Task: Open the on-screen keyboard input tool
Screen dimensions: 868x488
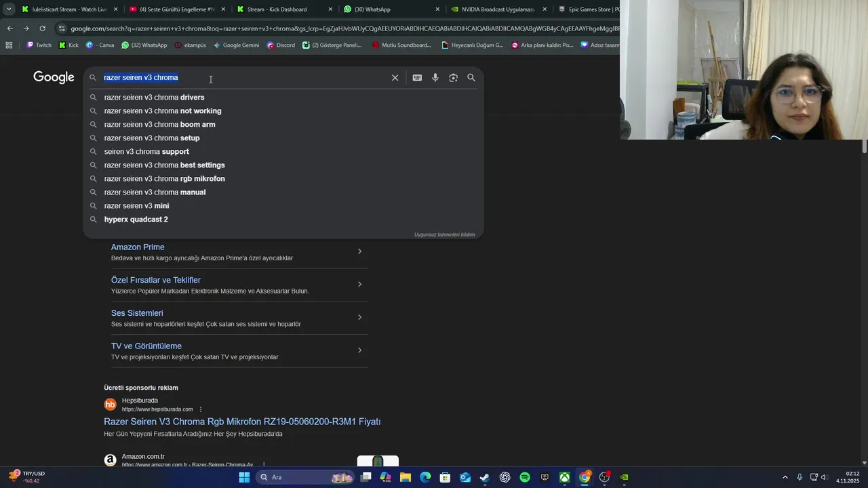Action: (x=417, y=78)
